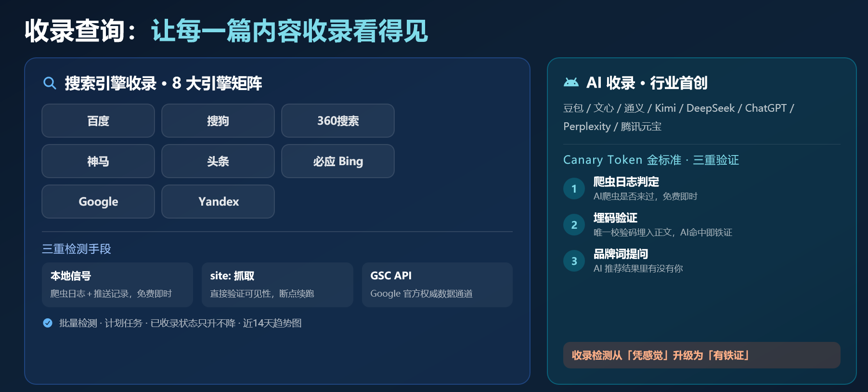Viewport: 868px width, 392px height.
Task: Click the Google engine button
Action: (98, 202)
